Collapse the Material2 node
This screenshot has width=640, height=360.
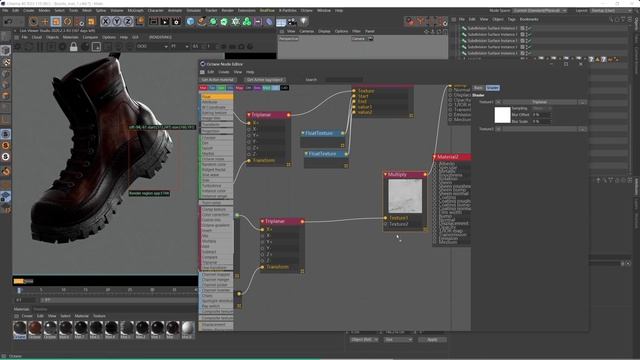tap(434, 157)
